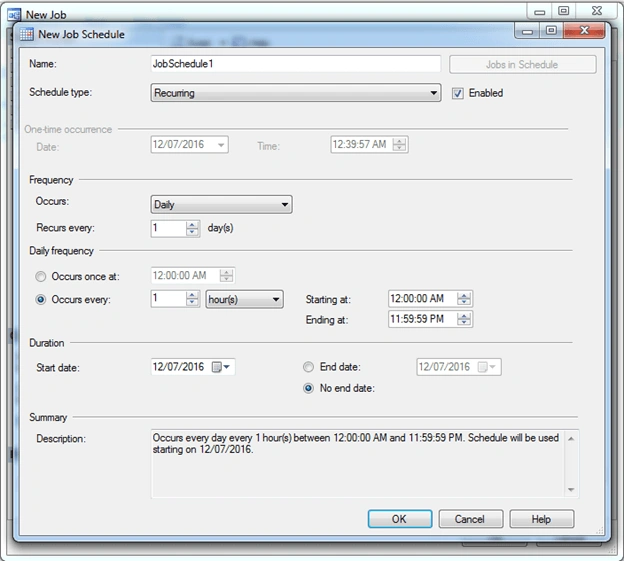The height and width of the screenshot is (561, 624).
Task: Maximize the New Job Schedule dialog
Action: (x=551, y=31)
